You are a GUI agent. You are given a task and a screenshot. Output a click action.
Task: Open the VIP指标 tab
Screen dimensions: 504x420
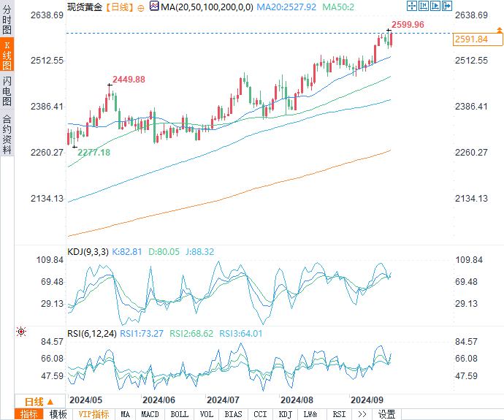point(93,414)
